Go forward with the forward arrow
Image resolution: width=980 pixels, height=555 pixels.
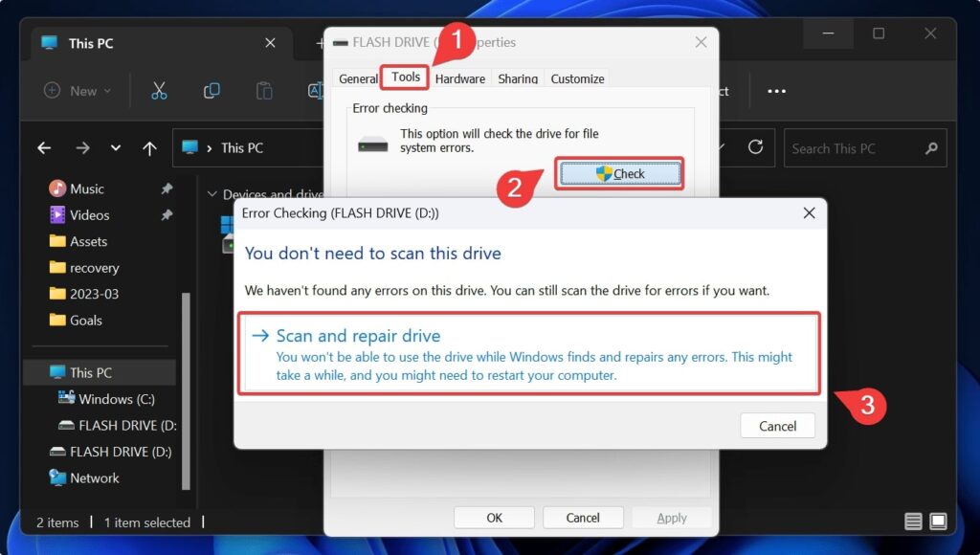pos(81,147)
